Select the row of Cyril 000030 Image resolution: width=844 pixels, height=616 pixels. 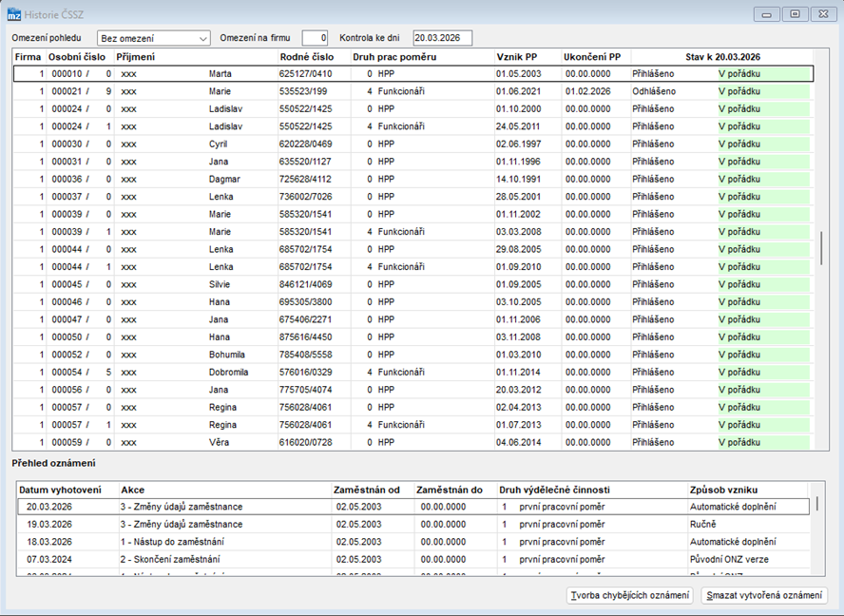(412, 144)
